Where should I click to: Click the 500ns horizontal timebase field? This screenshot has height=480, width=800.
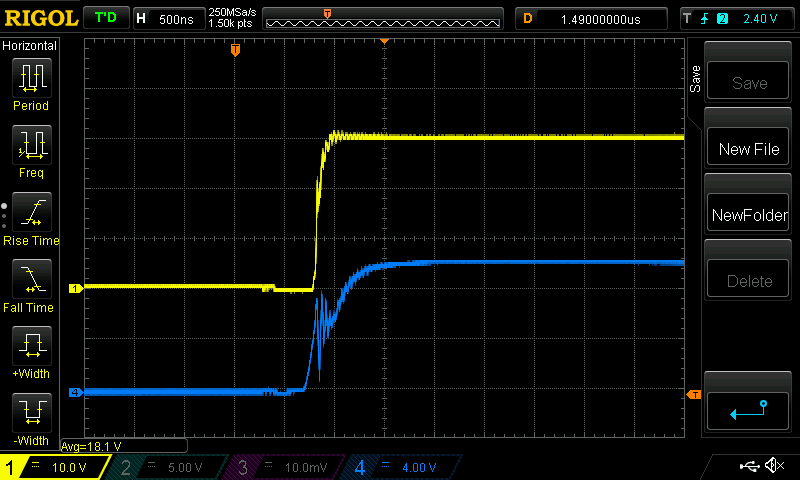tap(176, 18)
